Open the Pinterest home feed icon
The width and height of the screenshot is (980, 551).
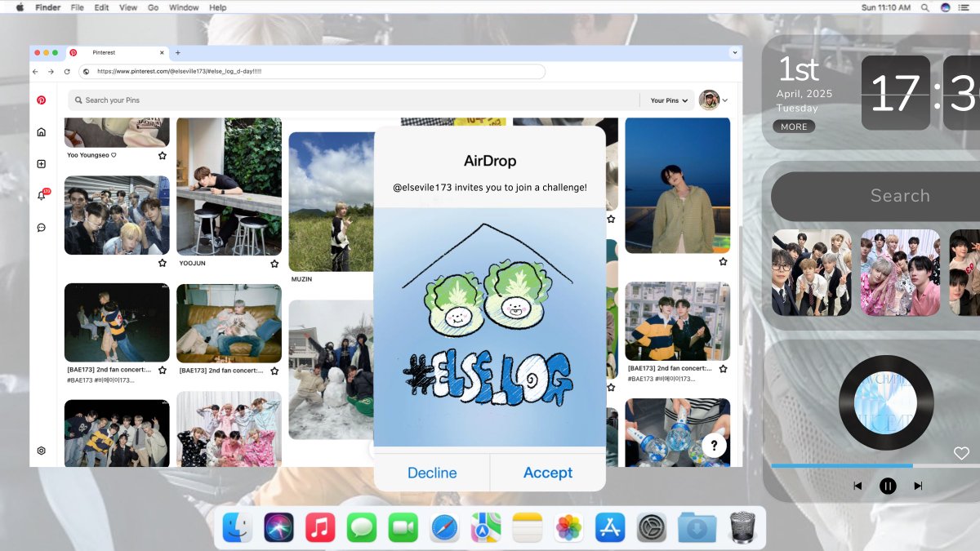tap(41, 131)
